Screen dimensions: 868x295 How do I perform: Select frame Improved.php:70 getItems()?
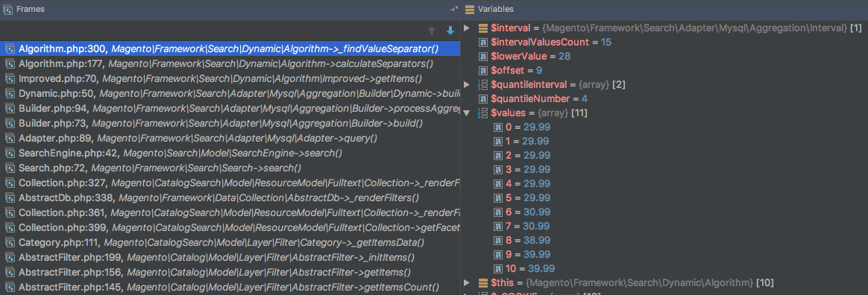click(x=230, y=79)
